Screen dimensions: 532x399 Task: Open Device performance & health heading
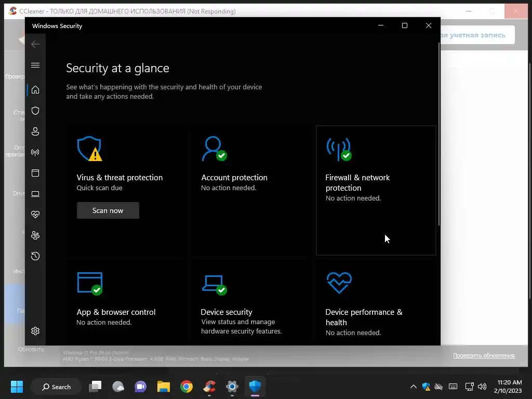tap(364, 317)
